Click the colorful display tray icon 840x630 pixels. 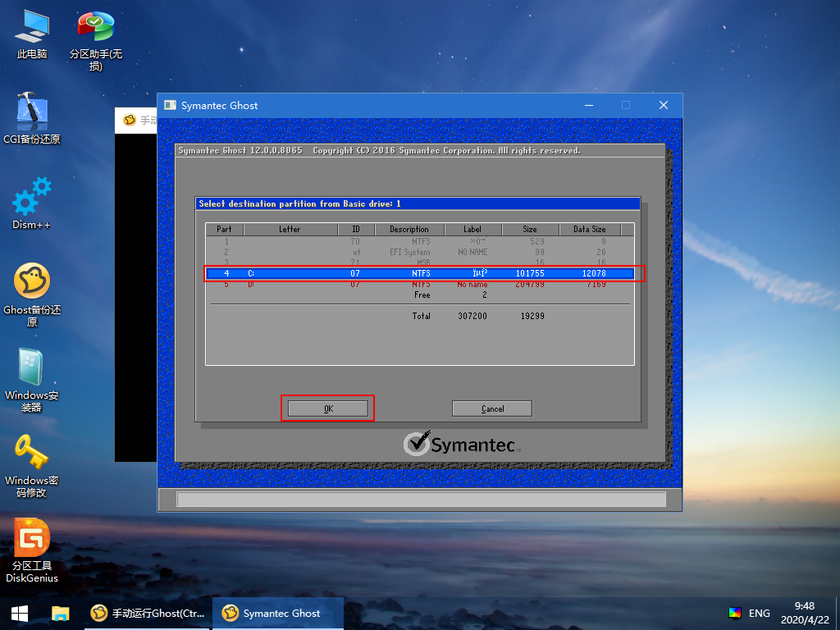[x=735, y=614]
